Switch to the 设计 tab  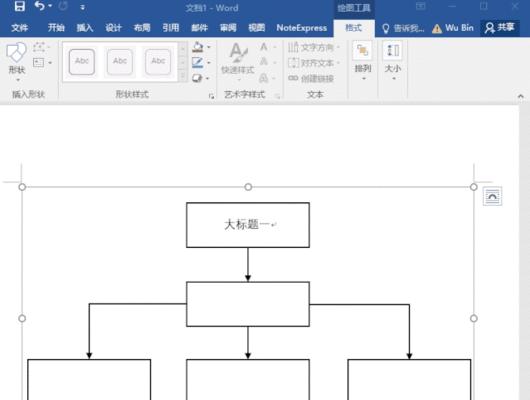click(113, 28)
